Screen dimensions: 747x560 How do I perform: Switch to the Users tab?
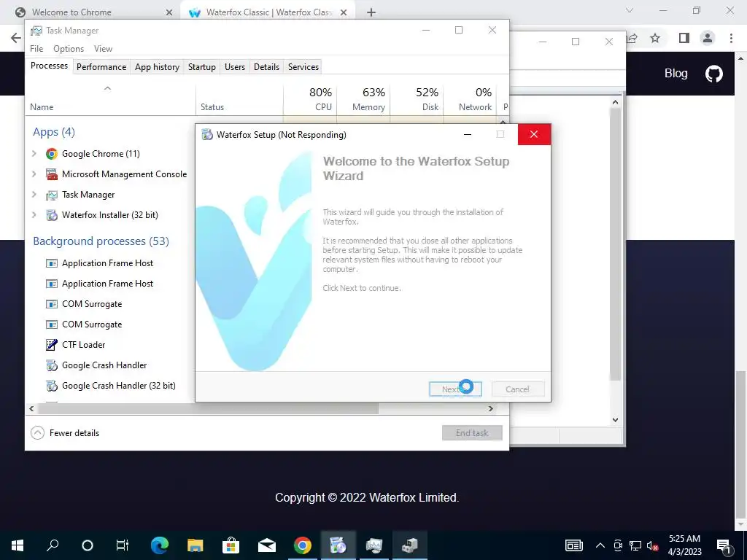pos(235,67)
